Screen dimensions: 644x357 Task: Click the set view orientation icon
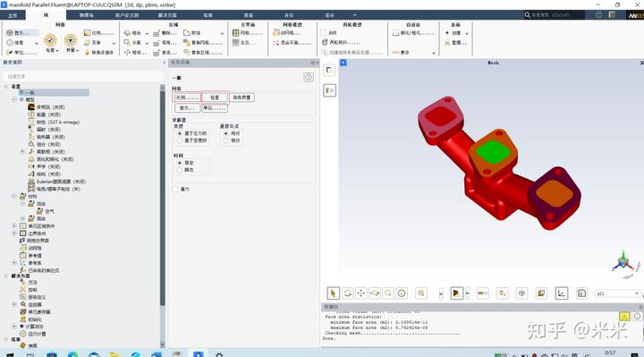[x=456, y=293]
